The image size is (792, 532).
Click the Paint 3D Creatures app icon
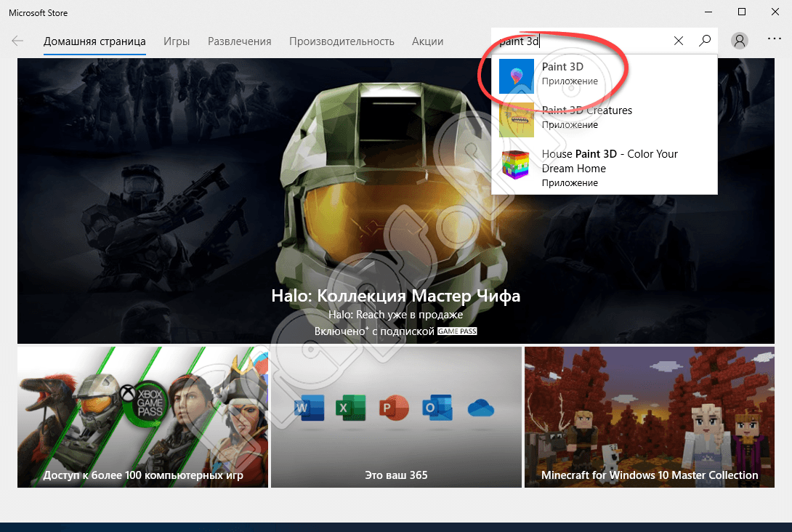pyautogui.click(x=517, y=119)
